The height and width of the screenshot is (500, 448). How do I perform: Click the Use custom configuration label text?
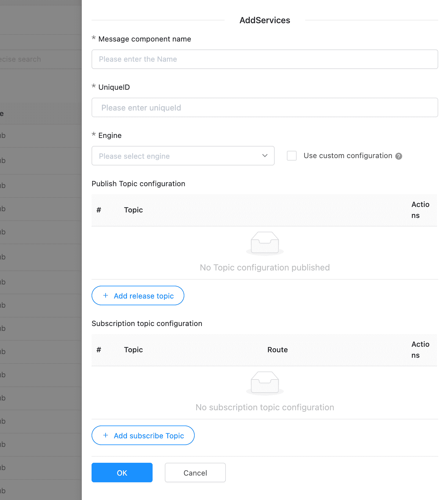click(348, 156)
